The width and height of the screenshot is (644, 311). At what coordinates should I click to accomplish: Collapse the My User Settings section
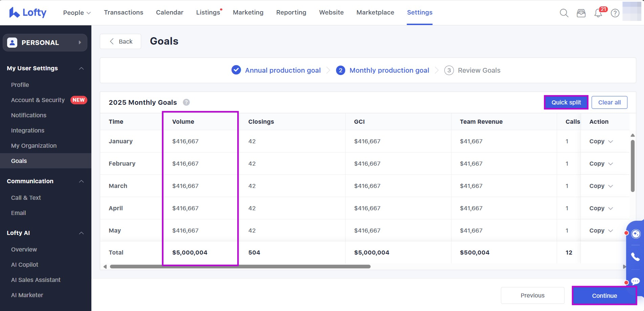click(x=81, y=68)
